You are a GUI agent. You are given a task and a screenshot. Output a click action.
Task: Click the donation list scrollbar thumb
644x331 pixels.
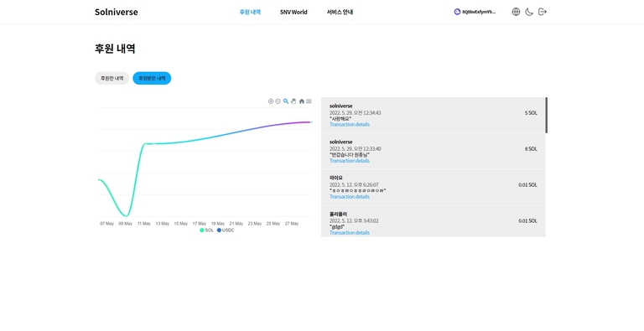[546, 115]
